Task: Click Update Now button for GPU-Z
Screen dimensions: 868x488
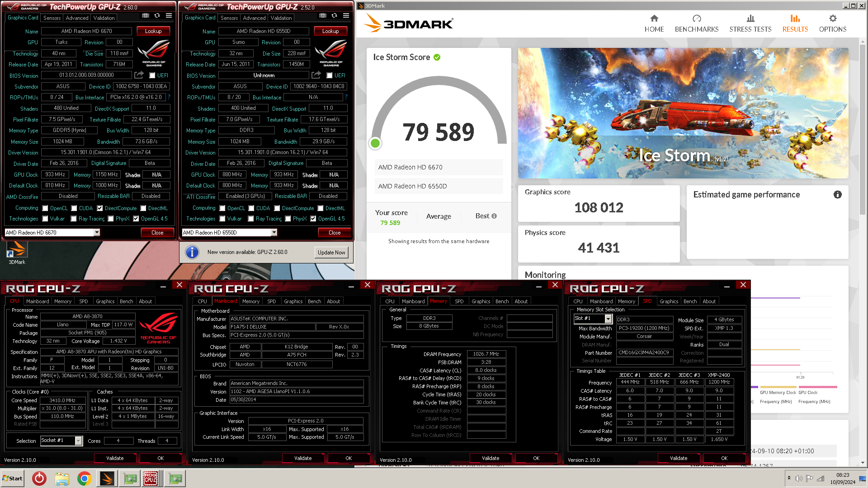Action: coord(331,253)
